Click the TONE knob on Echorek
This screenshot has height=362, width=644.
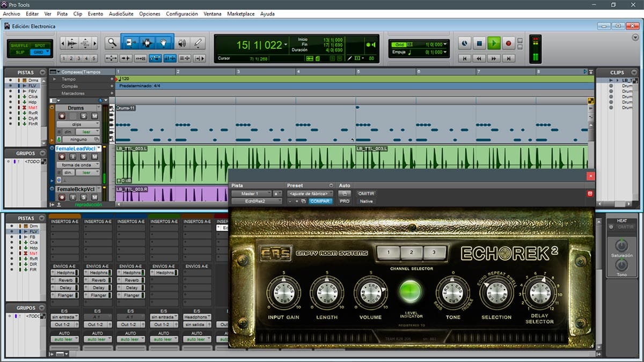pyautogui.click(x=452, y=292)
